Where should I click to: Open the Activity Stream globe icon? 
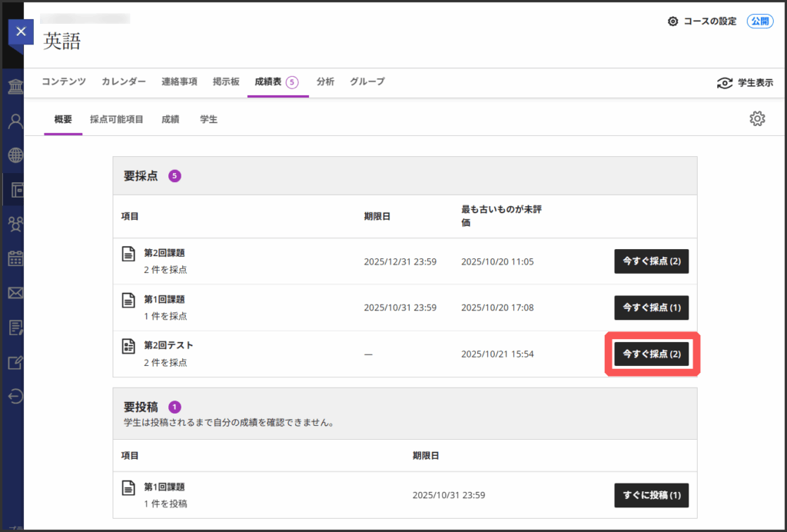(15, 155)
